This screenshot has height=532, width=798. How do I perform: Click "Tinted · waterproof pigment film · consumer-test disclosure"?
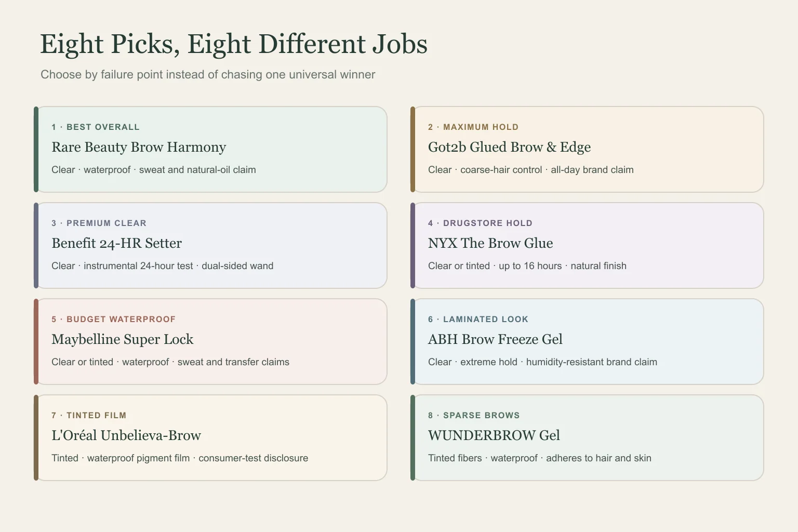click(180, 458)
